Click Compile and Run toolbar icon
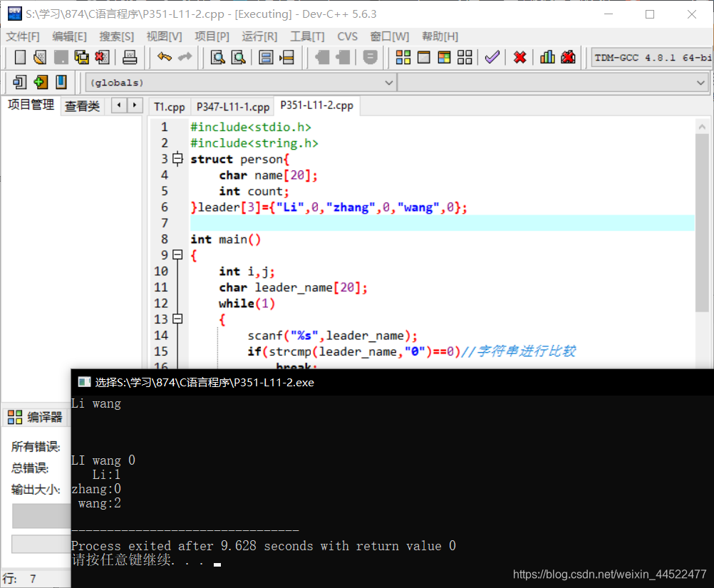The image size is (714, 588). tap(444, 58)
